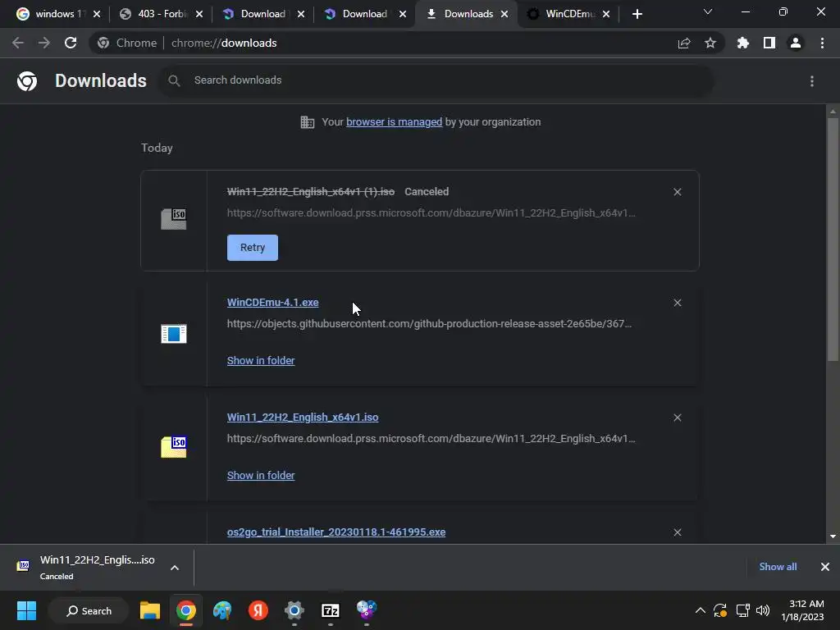Go forward with the forward arrow

[x=44, y=43]
